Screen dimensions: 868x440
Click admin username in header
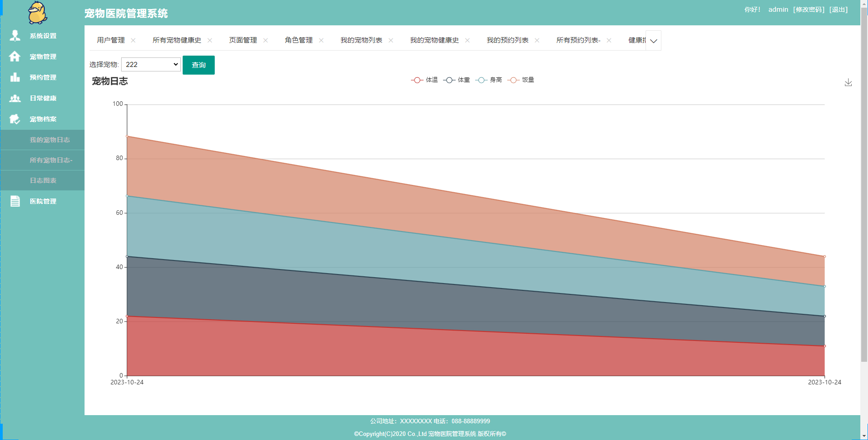(778, 9)
